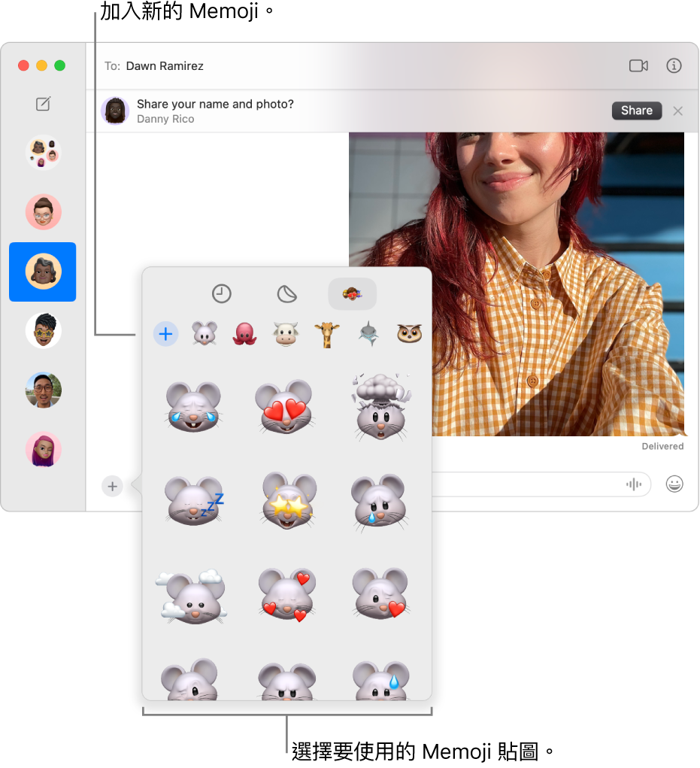Pick the star-eyes mouse sticker
700x768 pixels.
pyautogui.click(x=288, y=500)
